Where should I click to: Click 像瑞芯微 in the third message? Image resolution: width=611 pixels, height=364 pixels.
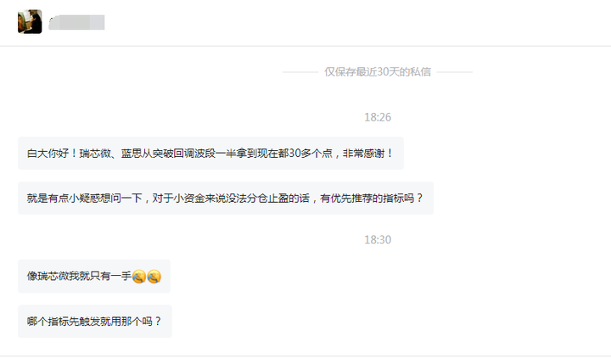pyautogui.click(x=48, y=276)
